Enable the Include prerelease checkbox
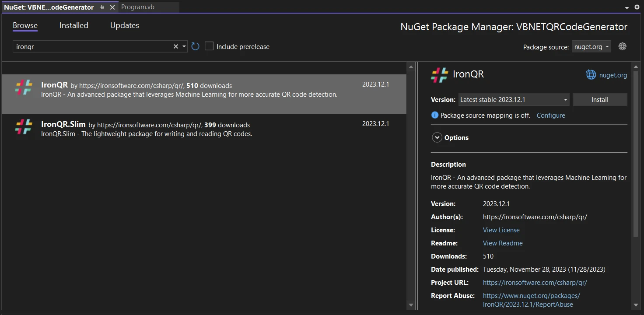The image size is (644, 315). click(x=209, y=46)
